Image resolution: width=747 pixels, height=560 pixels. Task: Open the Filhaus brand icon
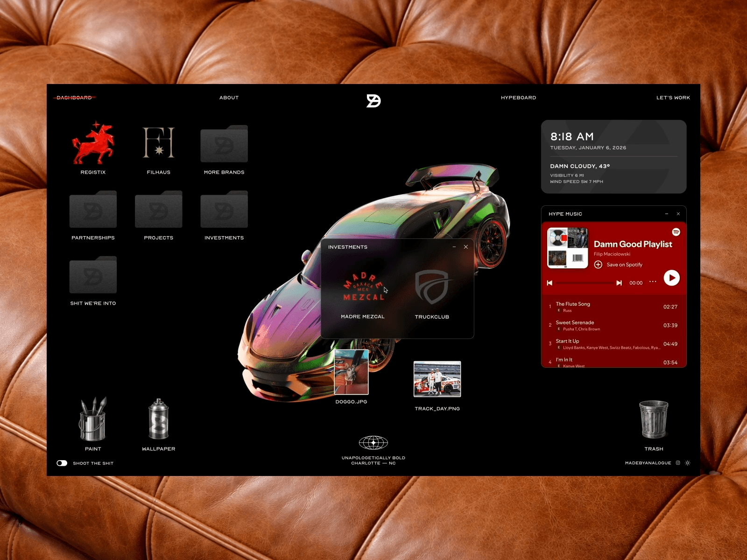159,142
